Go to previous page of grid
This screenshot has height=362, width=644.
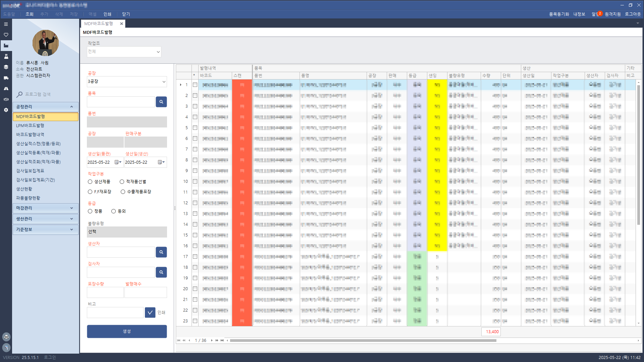tap(189, 340)
